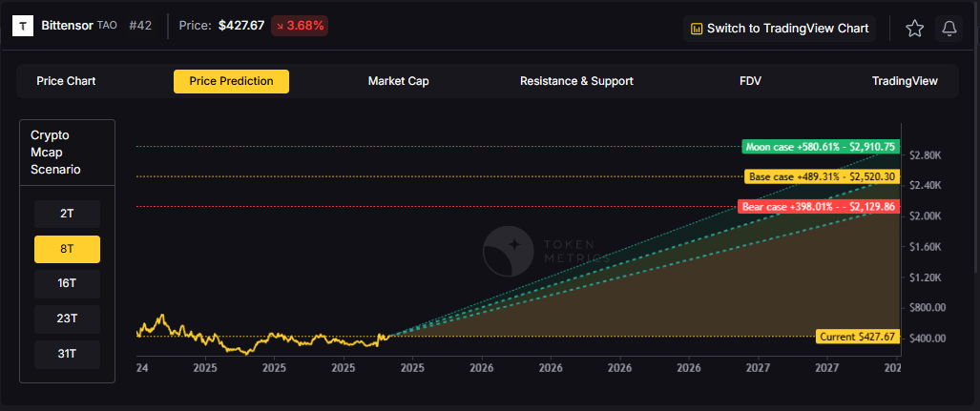Viewport: 980px width, 411px height.
Task: Click the $2.40K axis label
Action: [927, 186]
